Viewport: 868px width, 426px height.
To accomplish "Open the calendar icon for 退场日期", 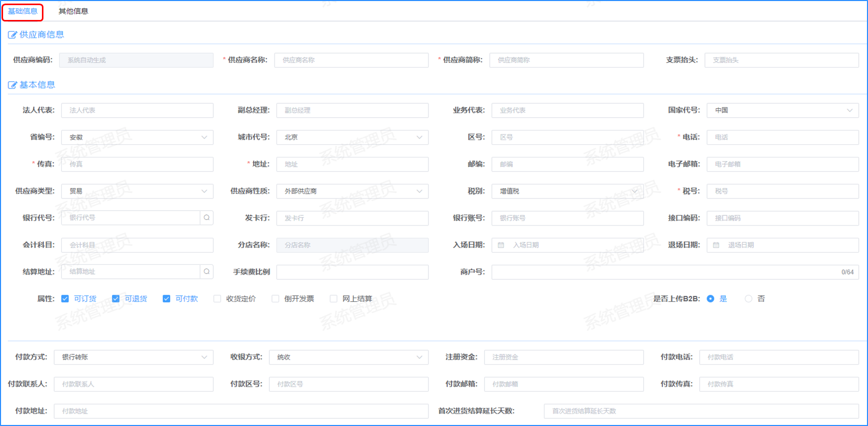I will click(716, 245).
